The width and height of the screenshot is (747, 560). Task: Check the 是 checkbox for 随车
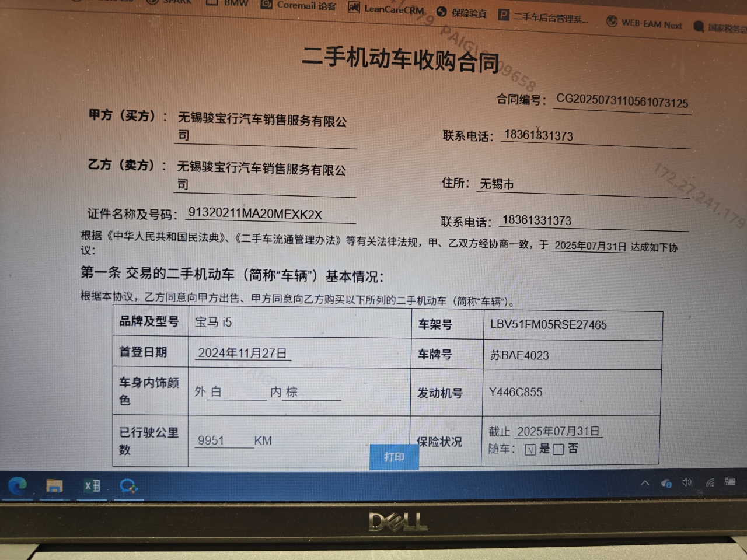click(x=530, y=449)
